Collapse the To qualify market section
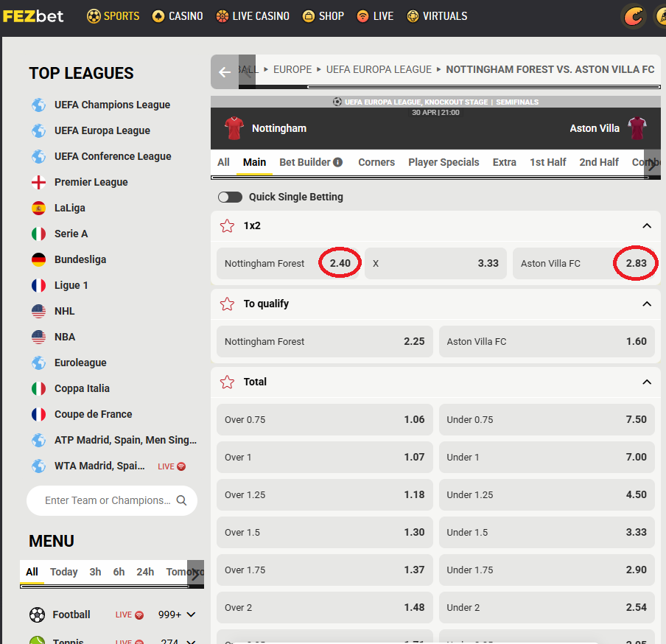Screen dimensions: 666x644 click(647, 304)
